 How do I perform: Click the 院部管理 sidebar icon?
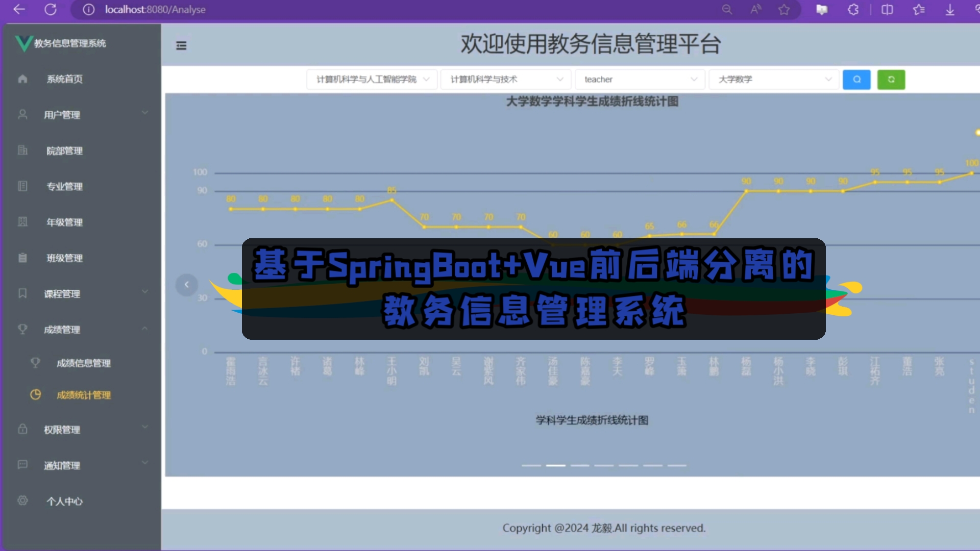click(x=21, y=150)
